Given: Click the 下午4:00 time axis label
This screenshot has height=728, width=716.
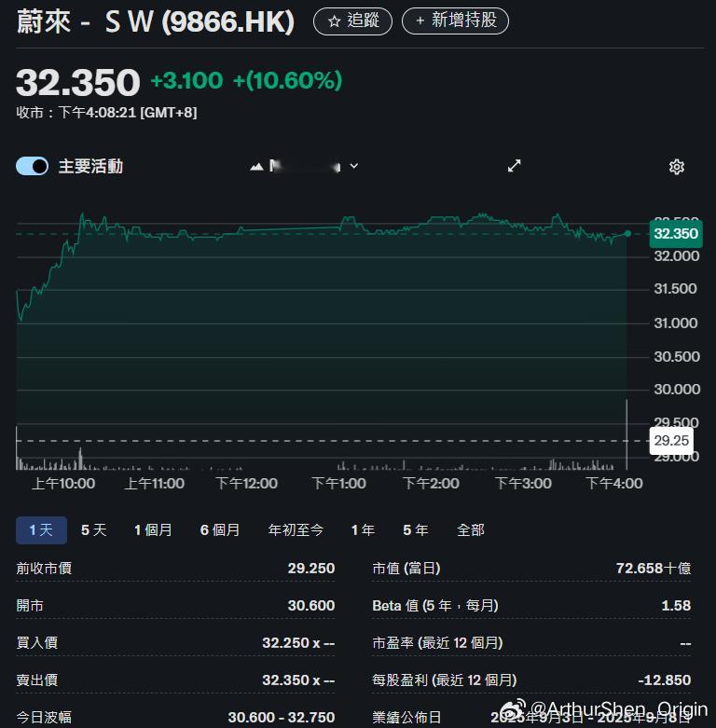Looking at the screenshot, I should [613, 484].
